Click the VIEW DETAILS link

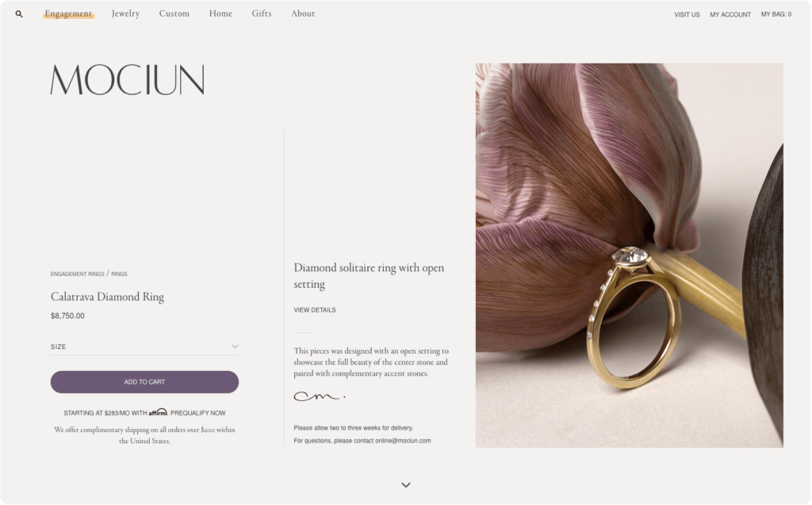[315, 310]
